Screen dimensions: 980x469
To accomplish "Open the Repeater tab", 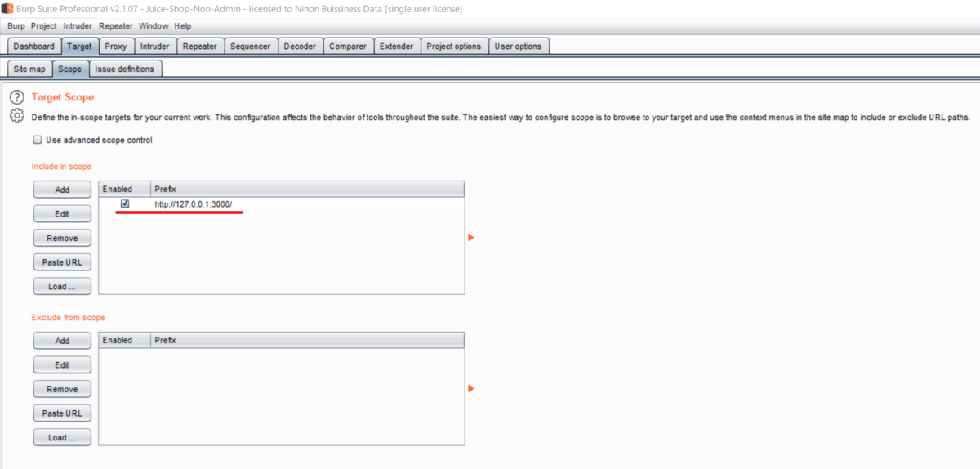I will pyautogui.click(x=200, y=47).
